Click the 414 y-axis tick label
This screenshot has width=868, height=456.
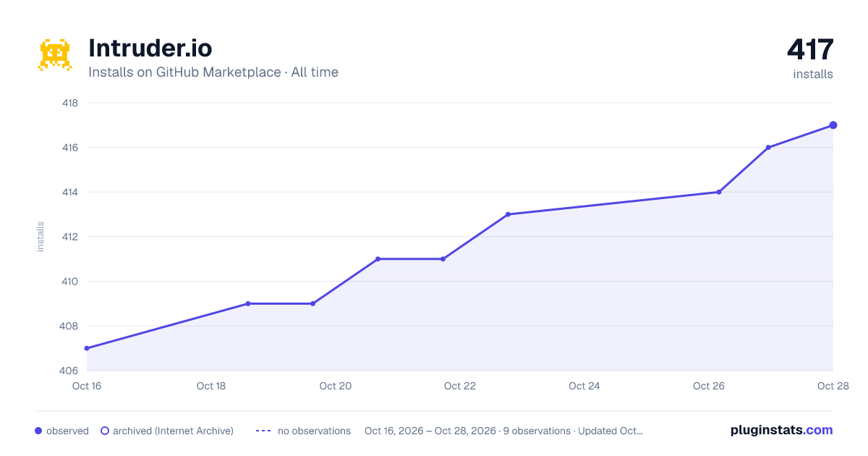coord(70,192)
